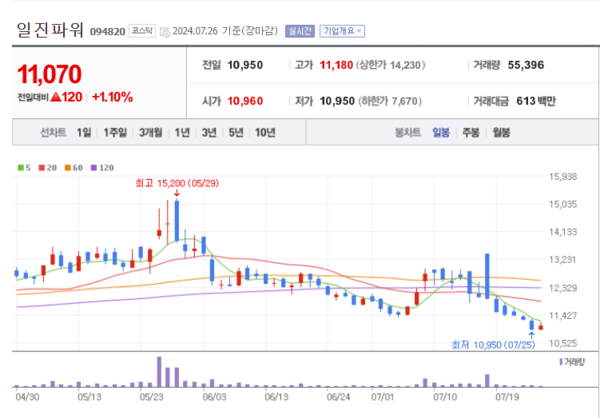Select the 5년 line chart period

coord(236,133)
